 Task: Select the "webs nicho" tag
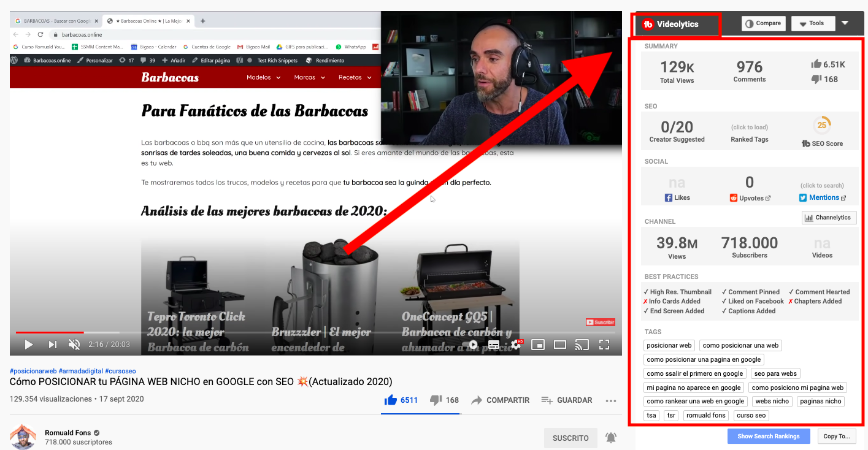(x=772, y=402)
